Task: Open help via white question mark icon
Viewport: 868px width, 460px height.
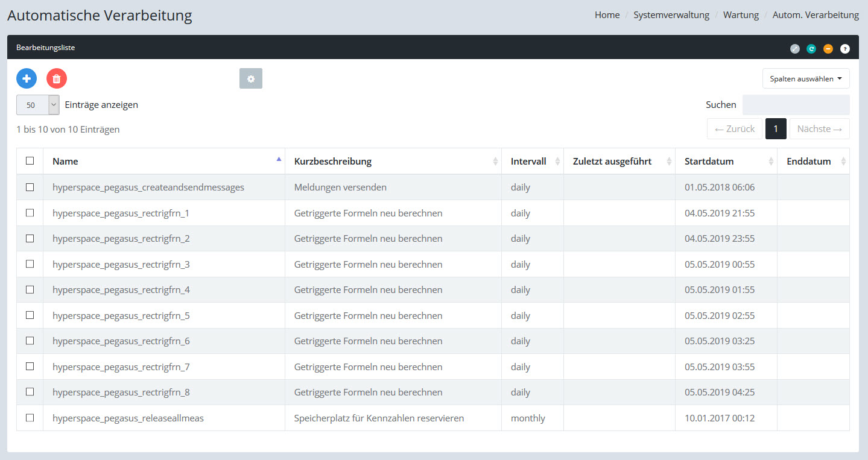Action: [845, 49]
